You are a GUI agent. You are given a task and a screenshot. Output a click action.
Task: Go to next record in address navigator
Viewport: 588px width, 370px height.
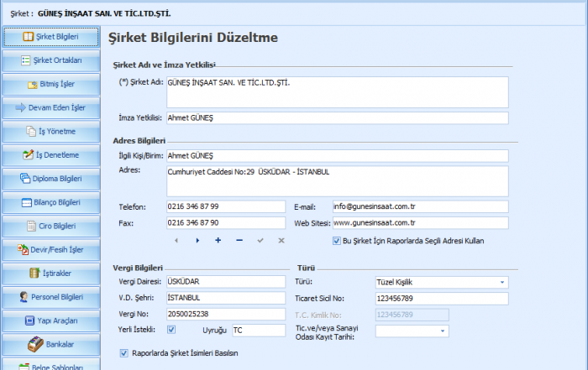click(197, 240)
